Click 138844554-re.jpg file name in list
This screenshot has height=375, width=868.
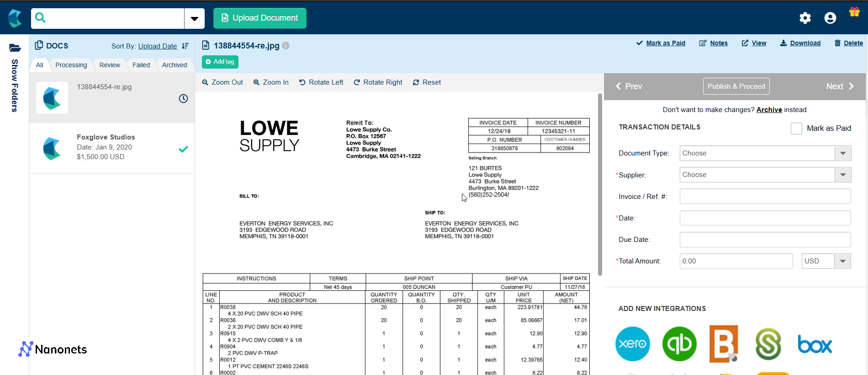click(x=104, y=87)
